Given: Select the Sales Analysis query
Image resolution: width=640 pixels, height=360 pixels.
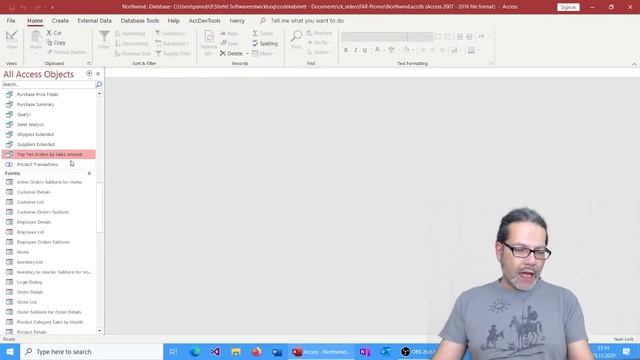Looking at the screenshot, I should pos(49,124).
